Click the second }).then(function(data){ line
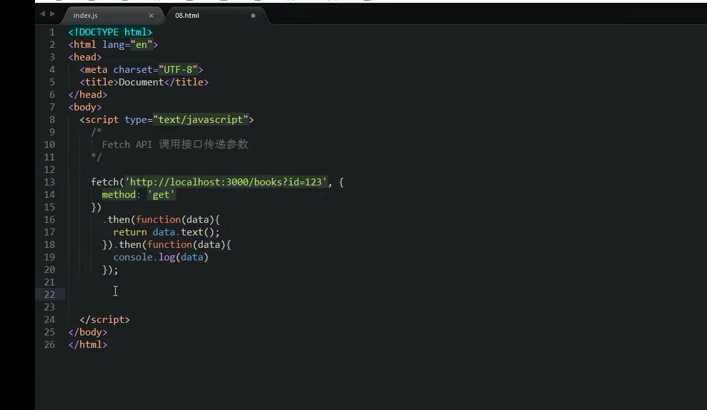Image resolution: width=707 pixels, height=410 pixels. click(x=167, y=244)
